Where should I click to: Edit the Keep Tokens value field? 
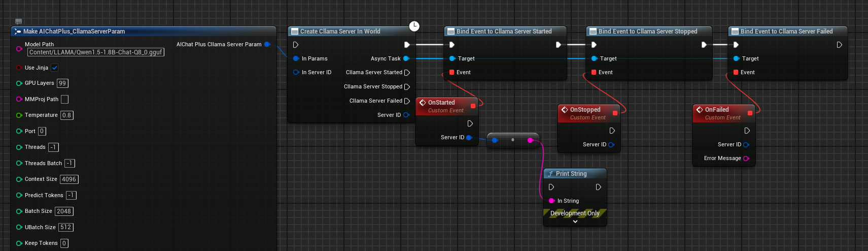click(64, 243)
